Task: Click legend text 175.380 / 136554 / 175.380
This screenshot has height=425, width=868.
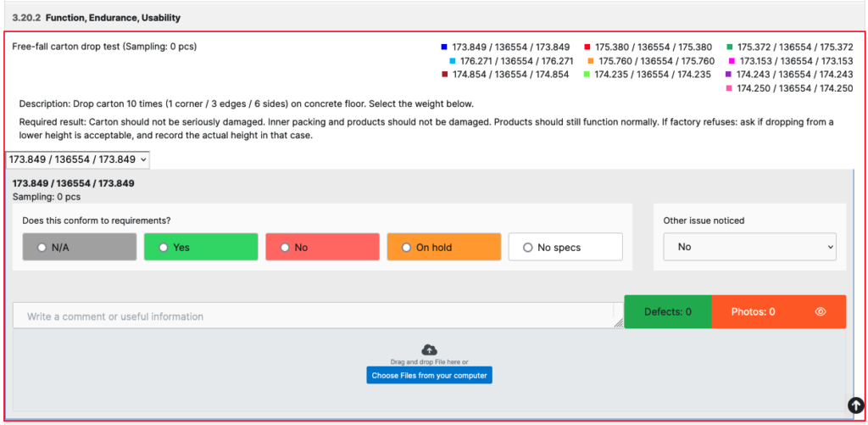Action: pos(654,48)
